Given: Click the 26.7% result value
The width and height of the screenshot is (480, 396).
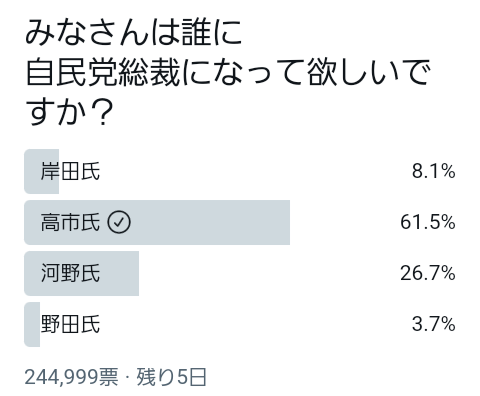Looking at the screenshot, I should [x=428, y=273].
